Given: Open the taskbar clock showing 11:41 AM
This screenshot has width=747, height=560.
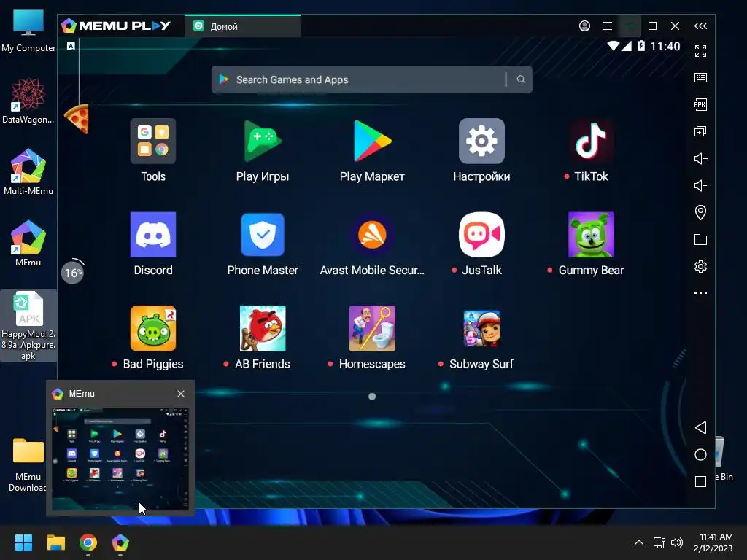Looking at the screenshot, I should [x=713, y=542].
